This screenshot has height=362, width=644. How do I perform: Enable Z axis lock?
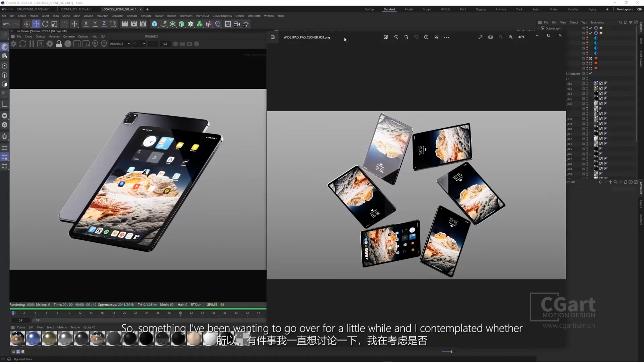(x=104, y=24)
